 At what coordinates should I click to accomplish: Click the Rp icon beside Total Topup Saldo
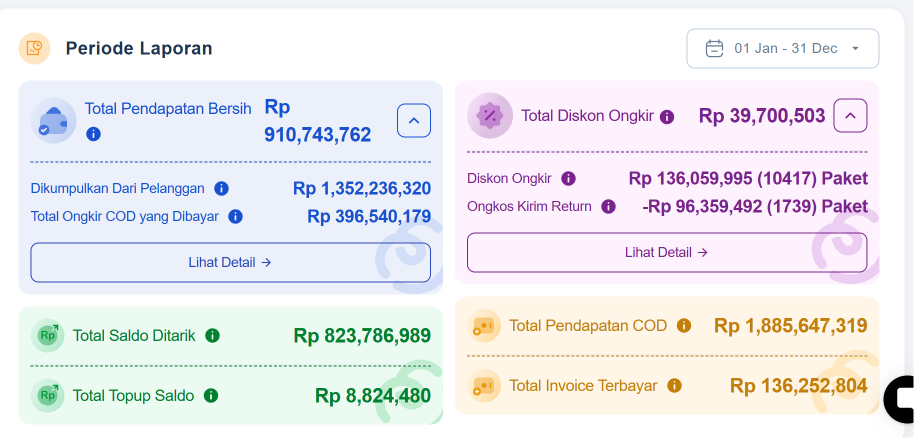pyautogui.click(x=47, y=395)
